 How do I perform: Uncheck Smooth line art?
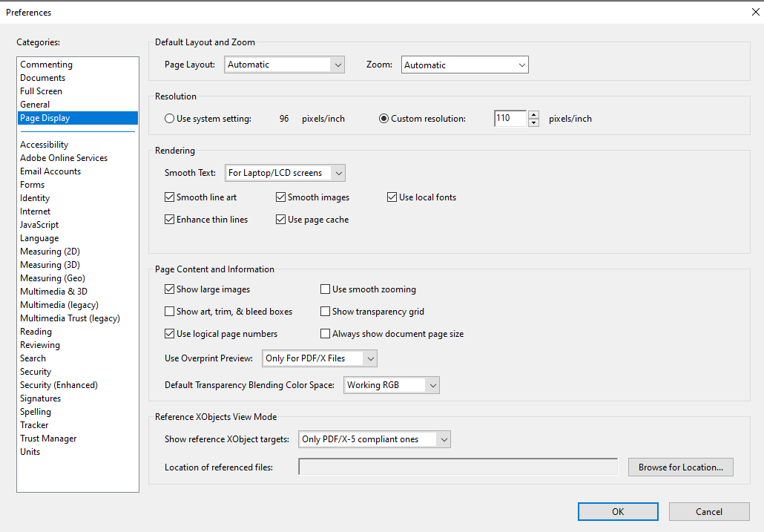[170, 197]
